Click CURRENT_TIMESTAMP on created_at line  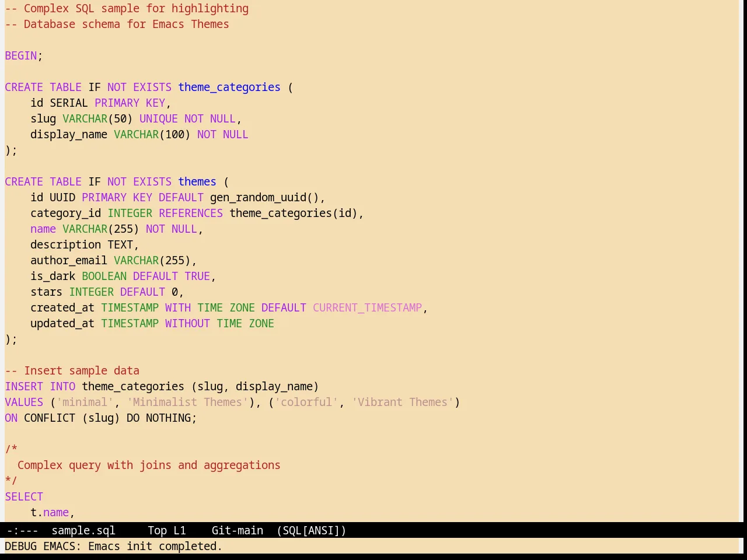click(367, 307)
